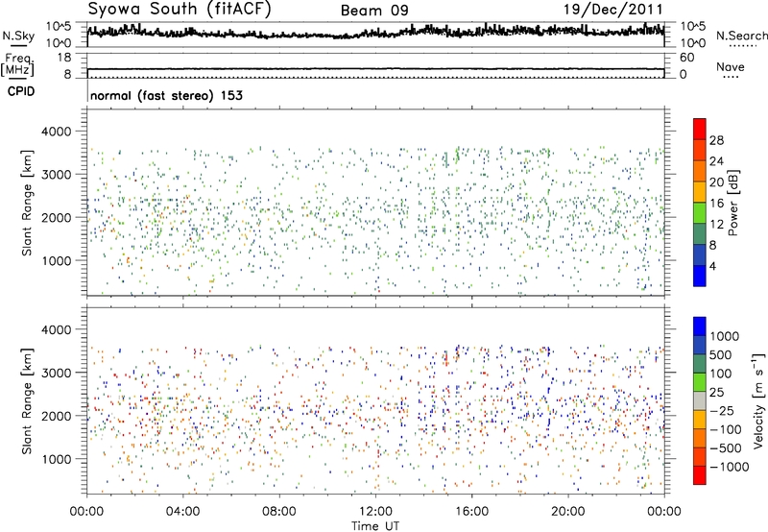Click 'normal (fast stereo) 153' text
This screenshot has width=768, height=532.
point(166,95)
